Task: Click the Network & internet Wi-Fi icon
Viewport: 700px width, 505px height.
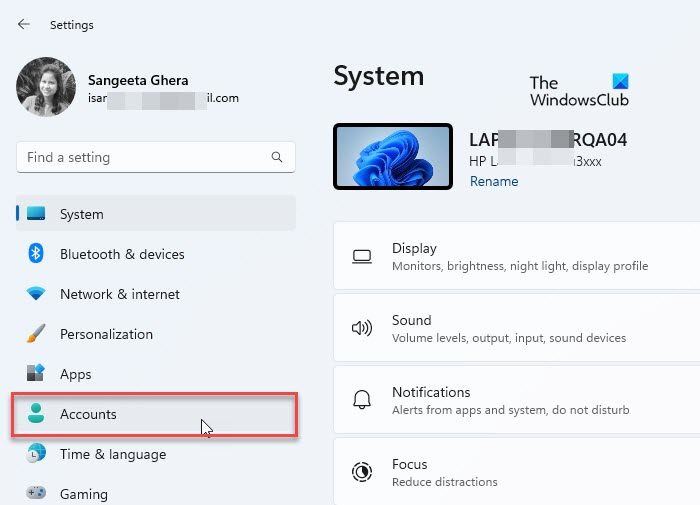Action: tap(36, 294)
